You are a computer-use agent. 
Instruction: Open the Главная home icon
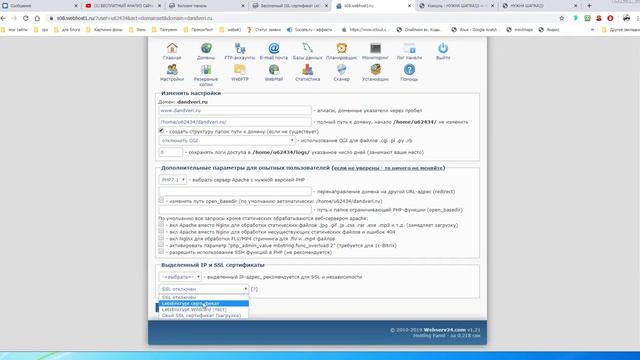click(172, 48)
